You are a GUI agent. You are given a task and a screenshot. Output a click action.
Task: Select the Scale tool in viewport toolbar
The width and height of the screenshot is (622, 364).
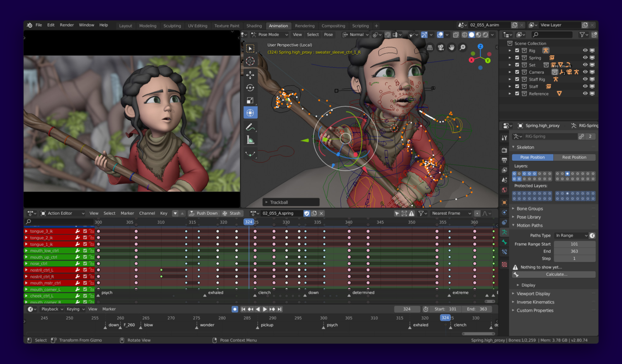click(x=250, y=100)
